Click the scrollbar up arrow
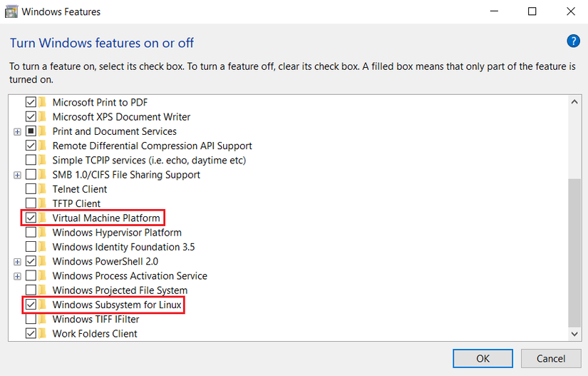The width and height of the screenshot is (588, 376). pos(575,103)
